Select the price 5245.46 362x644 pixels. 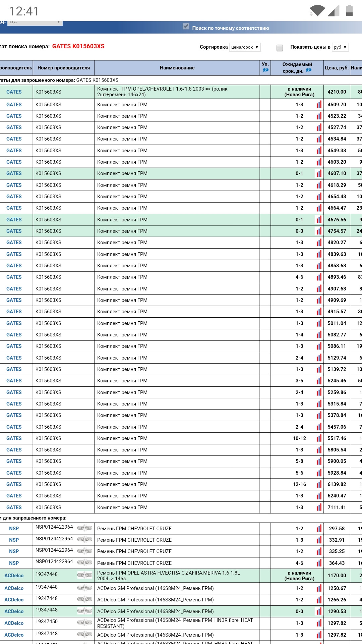[337, 381]
